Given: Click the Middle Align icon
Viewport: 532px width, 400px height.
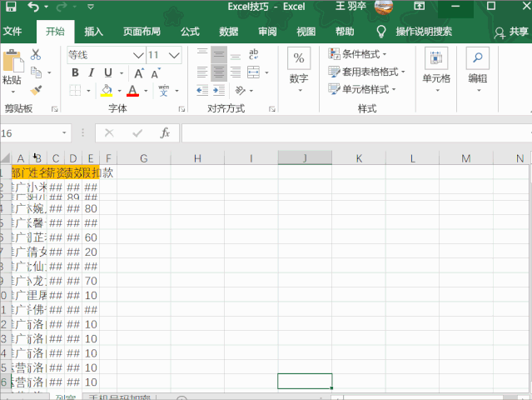Looking at the screenshot, I should pos(219,54).
